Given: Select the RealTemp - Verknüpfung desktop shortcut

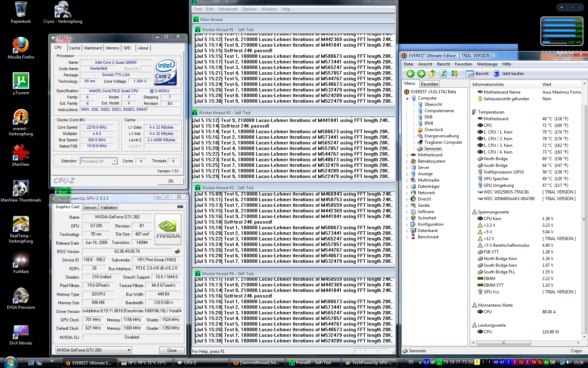Looking at the screenshot, I should (21, 230).
